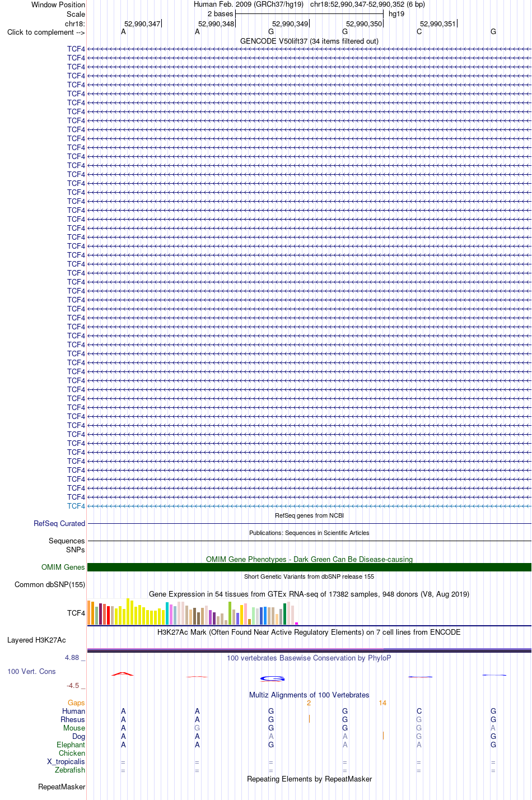This screenshot has width=532, height=800.
Task: Click the 'Zebrafish' species label
Action: pos(70,770)
